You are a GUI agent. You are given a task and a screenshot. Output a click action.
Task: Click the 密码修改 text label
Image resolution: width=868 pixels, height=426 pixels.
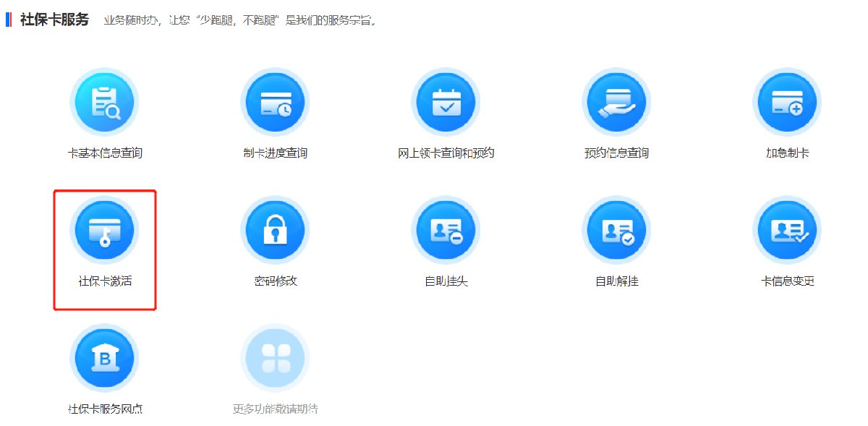(276, 281)
